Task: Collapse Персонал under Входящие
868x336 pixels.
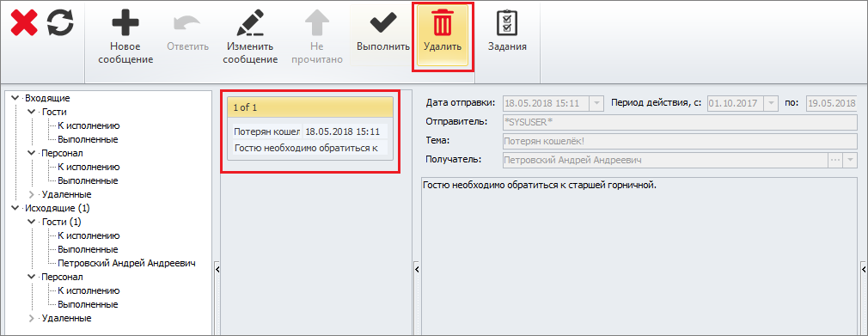Action: 32,153
